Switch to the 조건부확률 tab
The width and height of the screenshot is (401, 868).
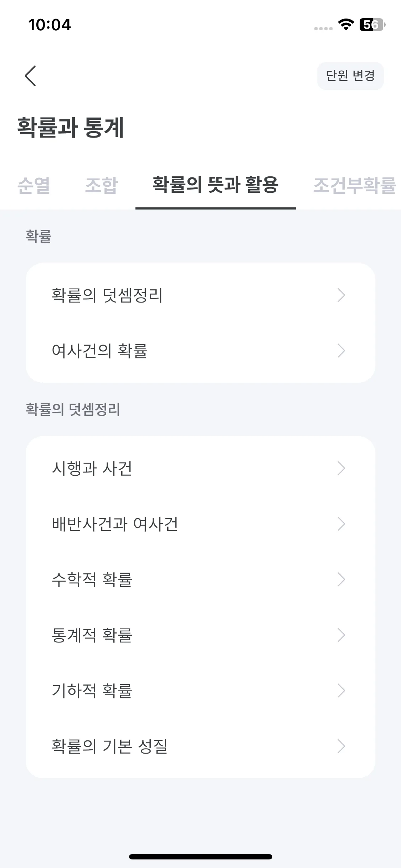(x=355, y=185)
